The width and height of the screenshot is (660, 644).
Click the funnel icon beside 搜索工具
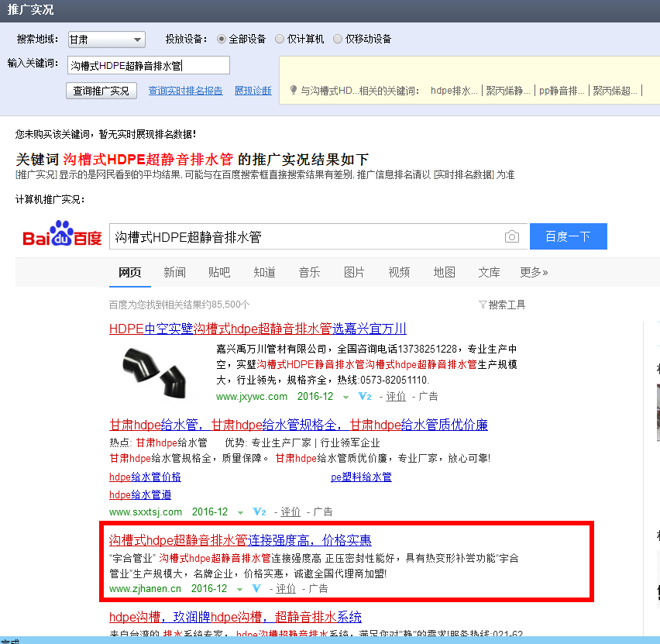click(x=483, y=305)
